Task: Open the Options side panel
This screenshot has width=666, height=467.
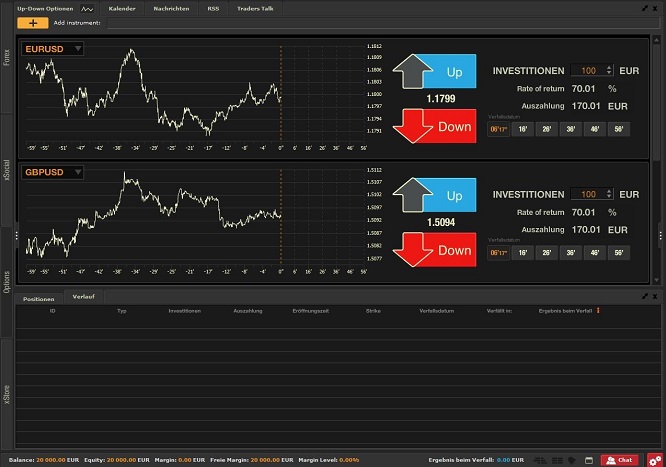Action: click(6, 282)
